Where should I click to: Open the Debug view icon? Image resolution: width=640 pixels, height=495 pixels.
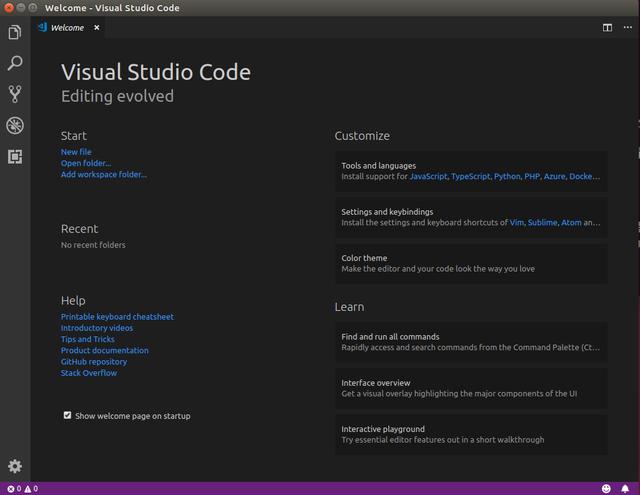pyautogui.click(x=15, y=125)
